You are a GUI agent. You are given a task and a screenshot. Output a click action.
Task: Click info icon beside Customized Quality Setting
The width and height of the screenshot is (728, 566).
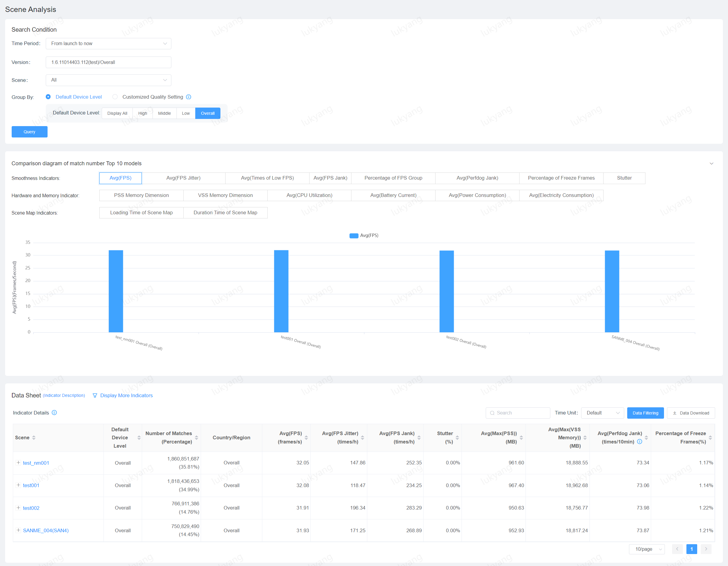189,97
